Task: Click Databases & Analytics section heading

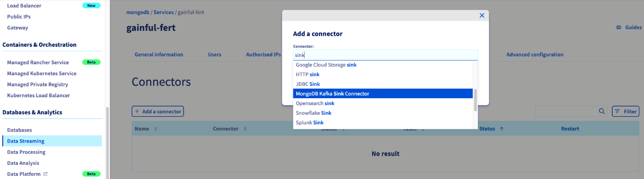Action: pos(32,112)
